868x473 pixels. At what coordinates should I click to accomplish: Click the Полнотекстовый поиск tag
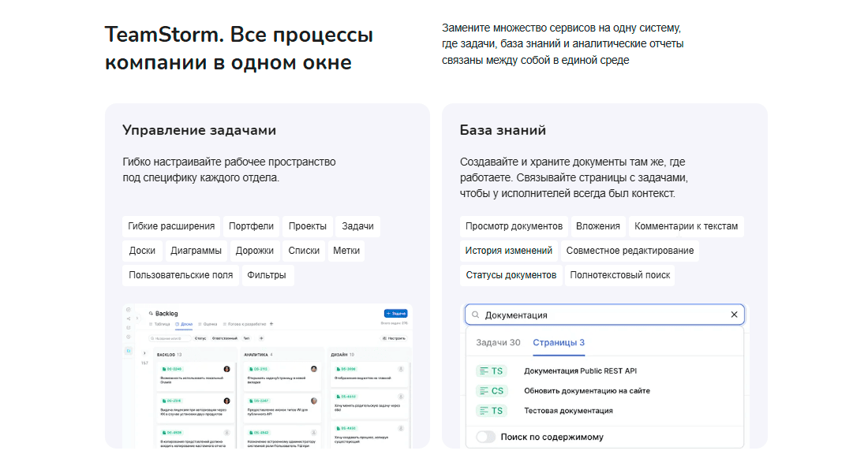620,275
